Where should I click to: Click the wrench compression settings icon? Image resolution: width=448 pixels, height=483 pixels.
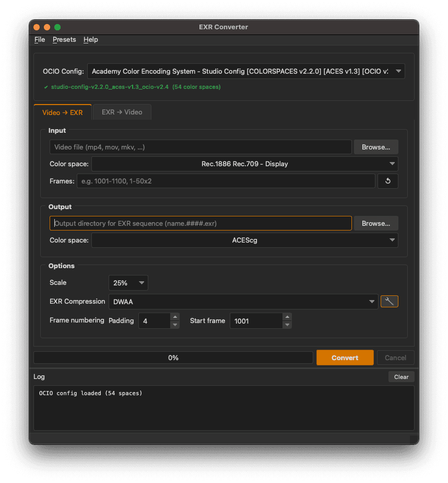point(389,301)
